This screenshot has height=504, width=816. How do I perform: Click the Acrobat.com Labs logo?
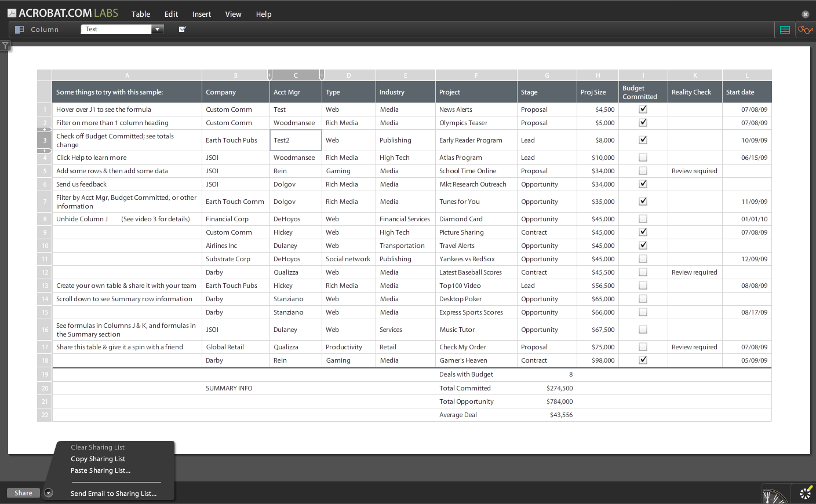point(64,12)
